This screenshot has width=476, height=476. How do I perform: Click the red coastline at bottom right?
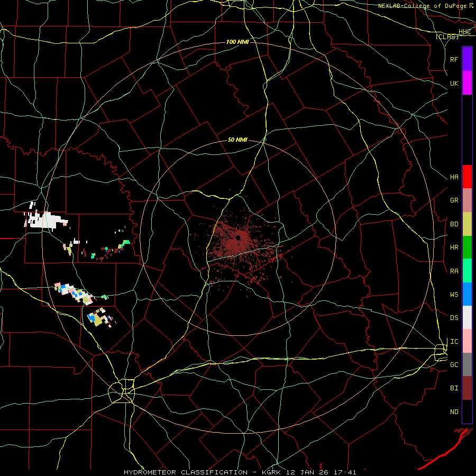point(446,448)
